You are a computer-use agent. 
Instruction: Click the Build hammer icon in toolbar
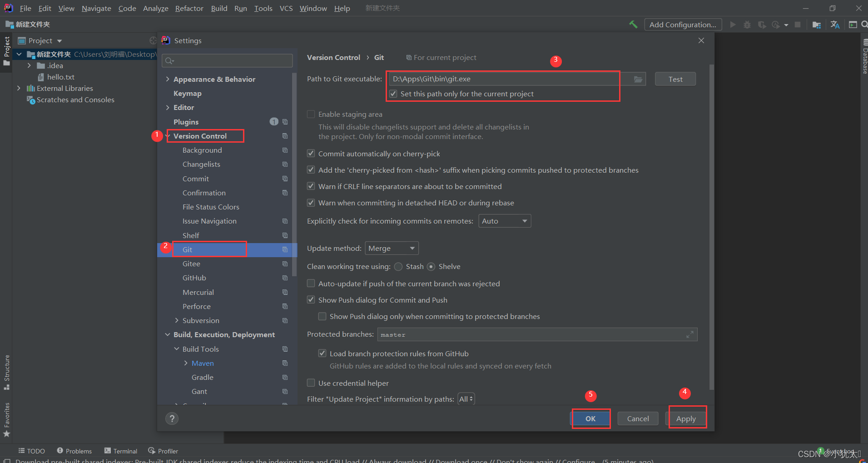pos(633,25)
